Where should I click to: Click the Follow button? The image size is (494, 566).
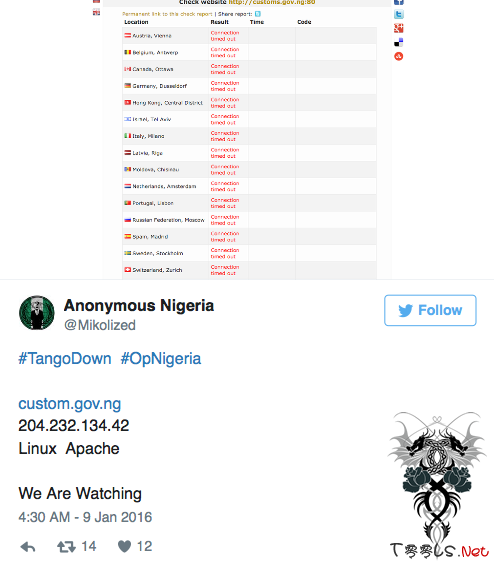pos(430,310)
